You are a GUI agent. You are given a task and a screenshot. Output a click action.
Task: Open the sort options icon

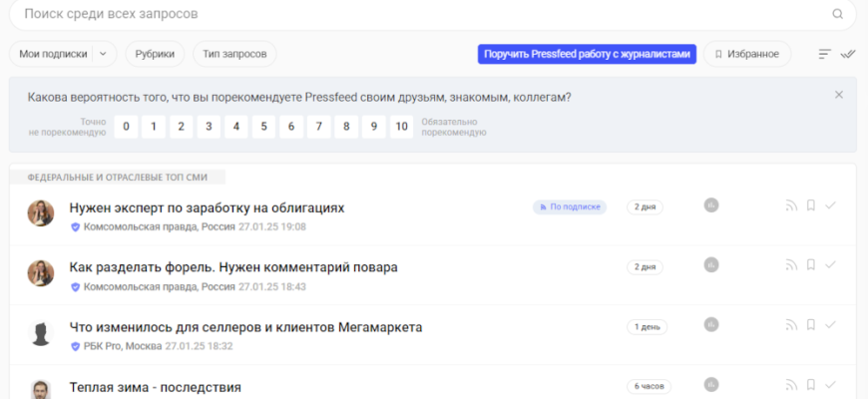click(825, 54)
